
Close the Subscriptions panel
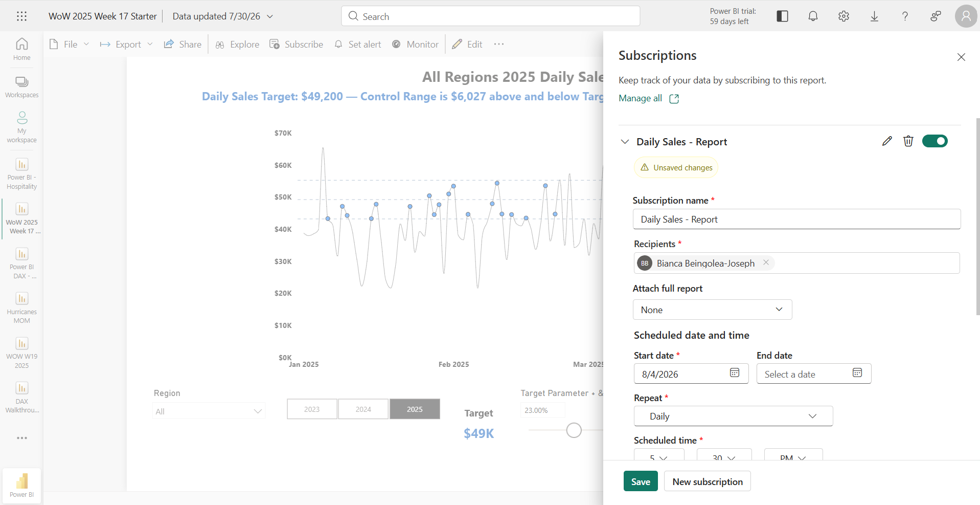[961, 57]
